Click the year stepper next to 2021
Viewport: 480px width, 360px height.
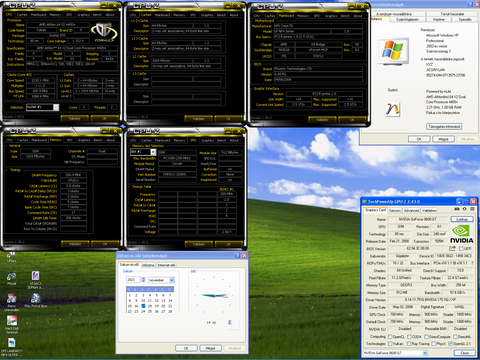pos(143,280)
